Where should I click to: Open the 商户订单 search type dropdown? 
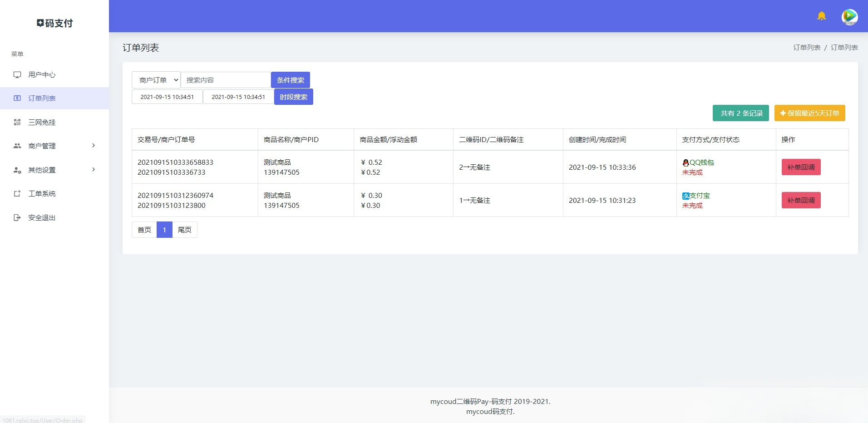tap(156, 79)
